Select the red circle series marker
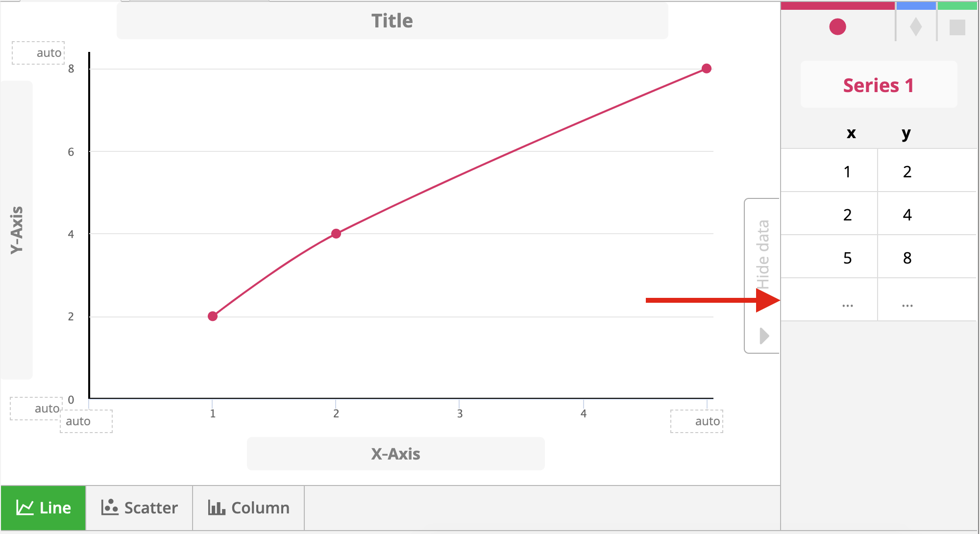Viewport: 980px width, 534px height. point(837,27)
